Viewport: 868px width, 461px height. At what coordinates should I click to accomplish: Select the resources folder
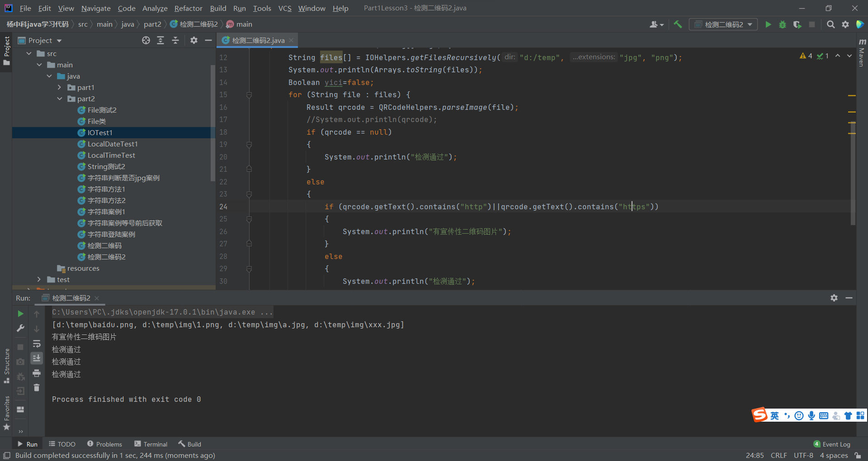click(83, 268)
